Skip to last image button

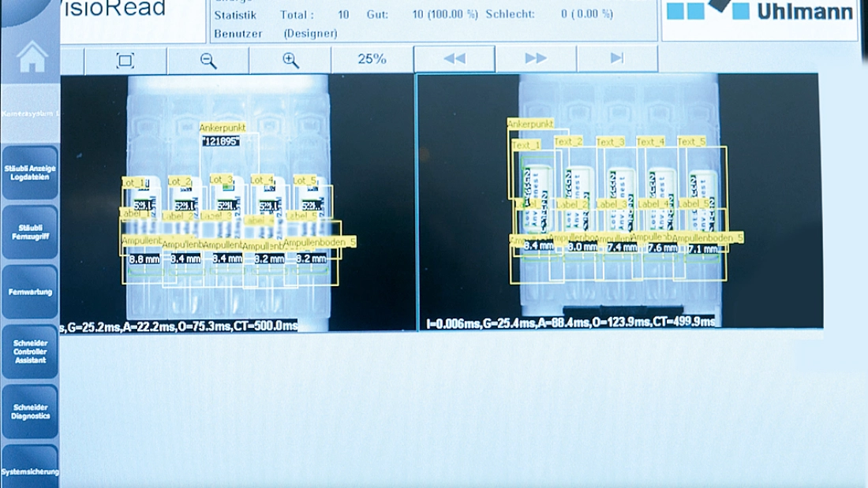coord(617,58)
